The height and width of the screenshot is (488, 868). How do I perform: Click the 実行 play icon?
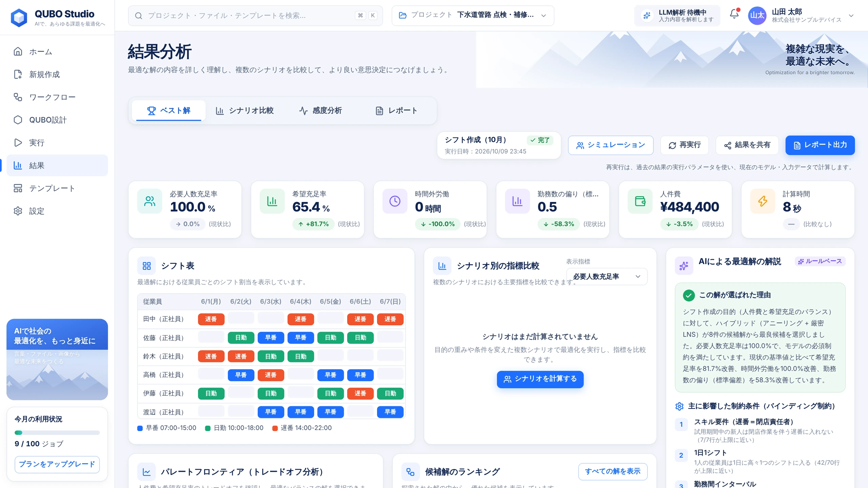coord(18,142)
